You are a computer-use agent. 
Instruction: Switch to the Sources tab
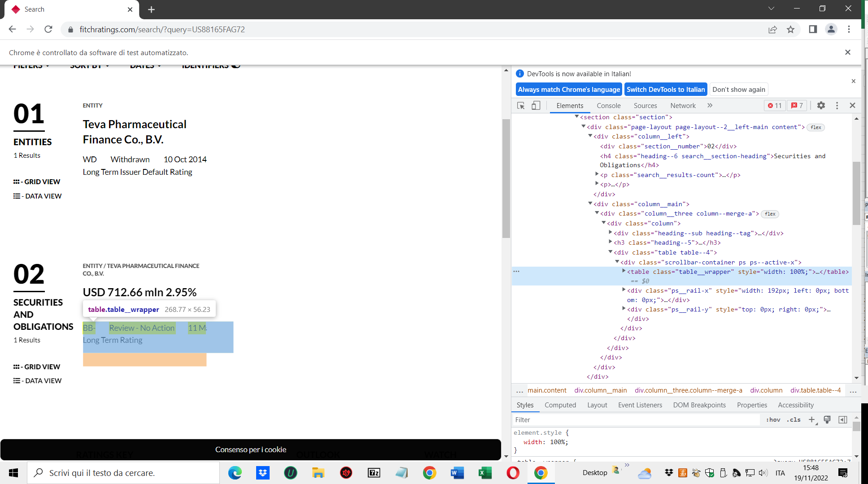click(646, 105)
